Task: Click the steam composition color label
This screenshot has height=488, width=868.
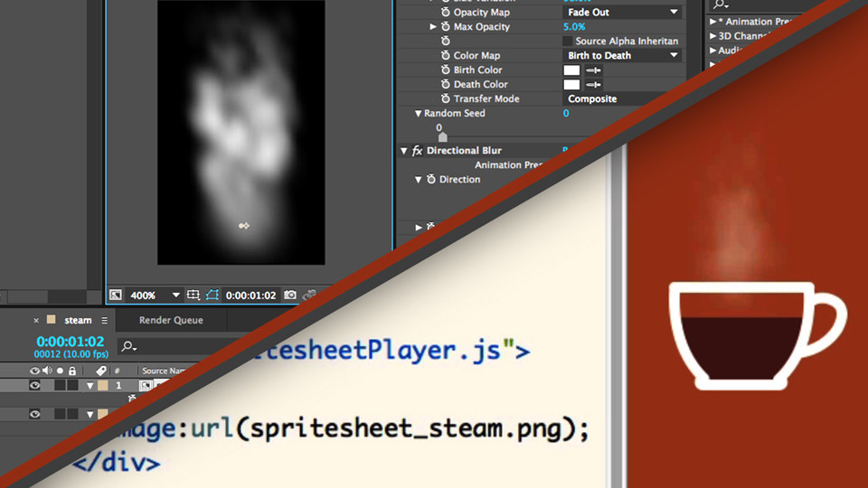Action: [51, 320]
